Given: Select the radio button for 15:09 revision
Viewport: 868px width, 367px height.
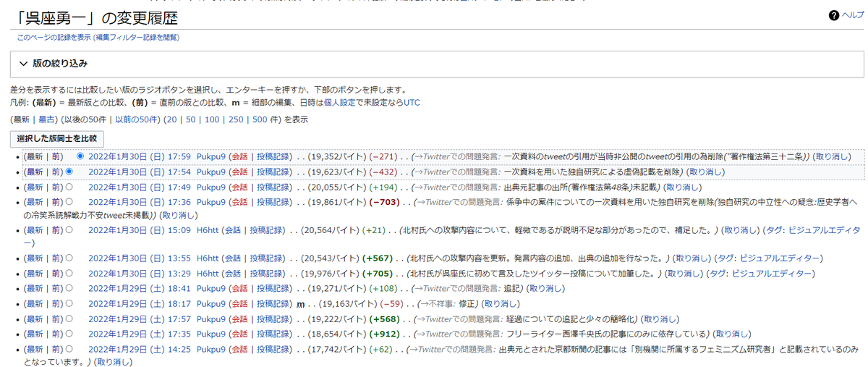Looking at the screenshot, I should pyautogui.click(x=69, y=230).
